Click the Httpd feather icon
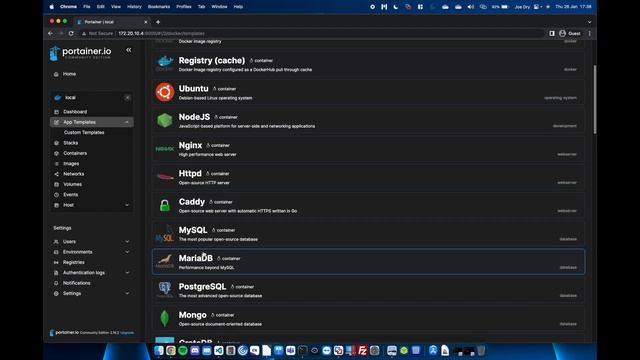This screenshot has width=640, height=360. 165,177
